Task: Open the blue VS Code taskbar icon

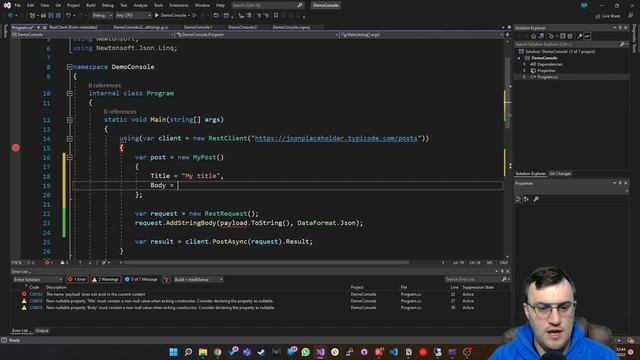Action: (394, 352)
